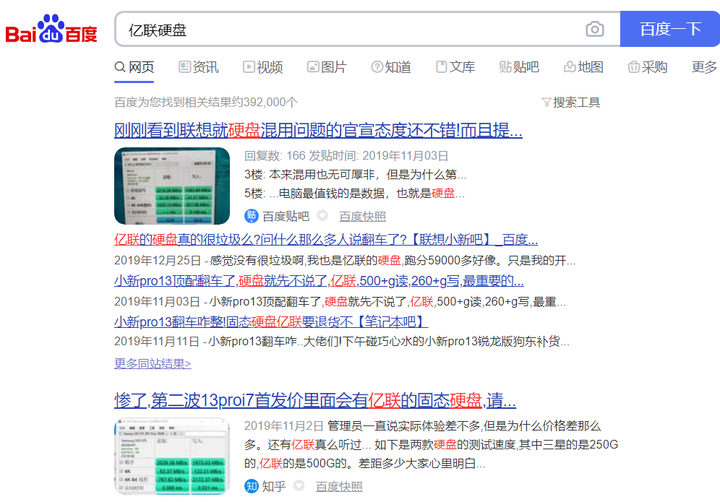Click the 百度贴吧 source icon
720x502 pixels.
[251, 216]
